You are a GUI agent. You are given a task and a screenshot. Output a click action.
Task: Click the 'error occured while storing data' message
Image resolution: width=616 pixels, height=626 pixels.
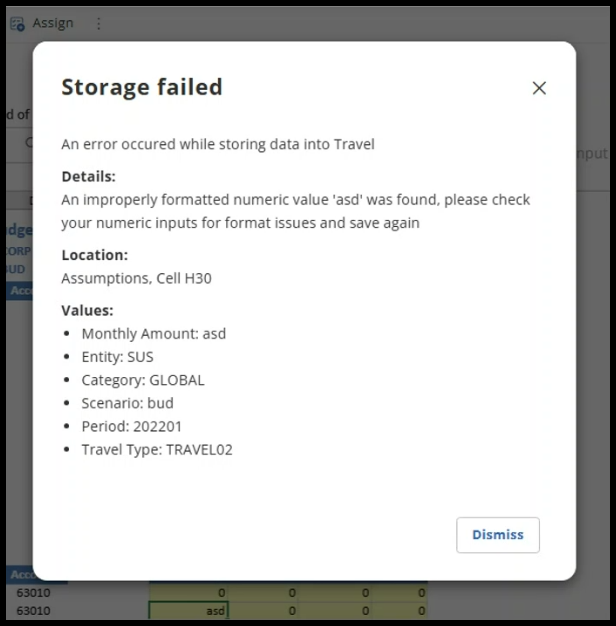click(x=218, y=144)
